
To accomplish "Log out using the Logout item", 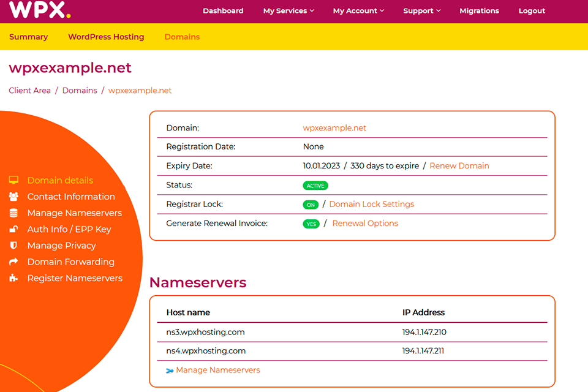I will (532, 11).
